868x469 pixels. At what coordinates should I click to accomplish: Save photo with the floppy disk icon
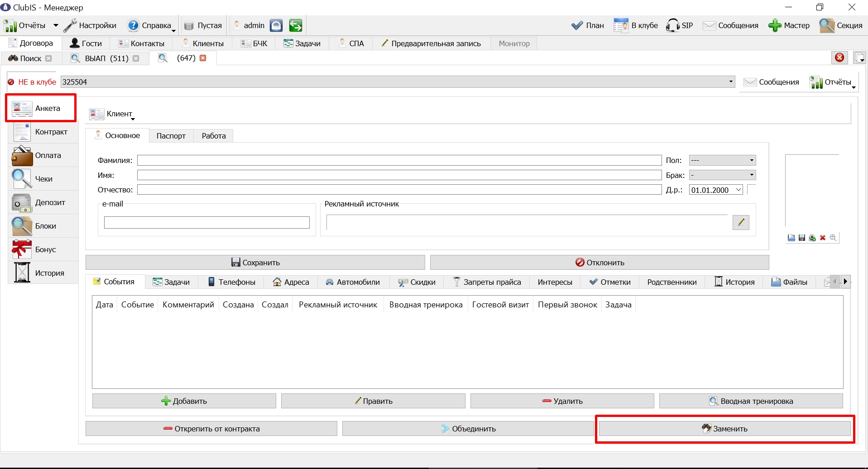click(802, 238)
